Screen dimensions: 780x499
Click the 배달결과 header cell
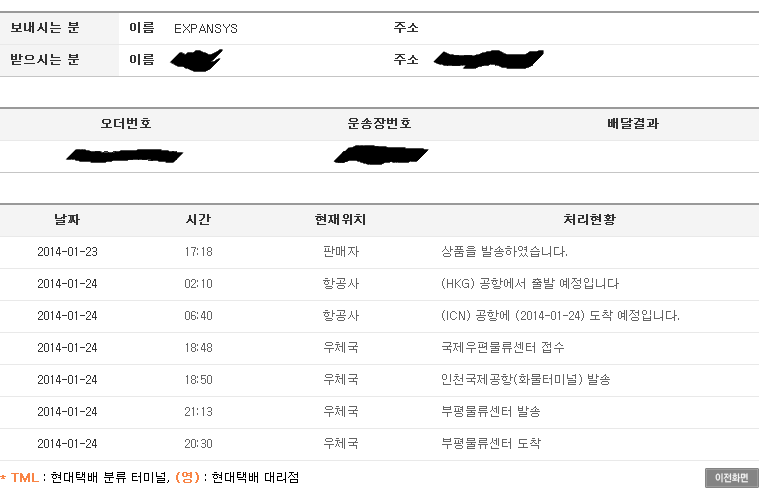point(632,124)
